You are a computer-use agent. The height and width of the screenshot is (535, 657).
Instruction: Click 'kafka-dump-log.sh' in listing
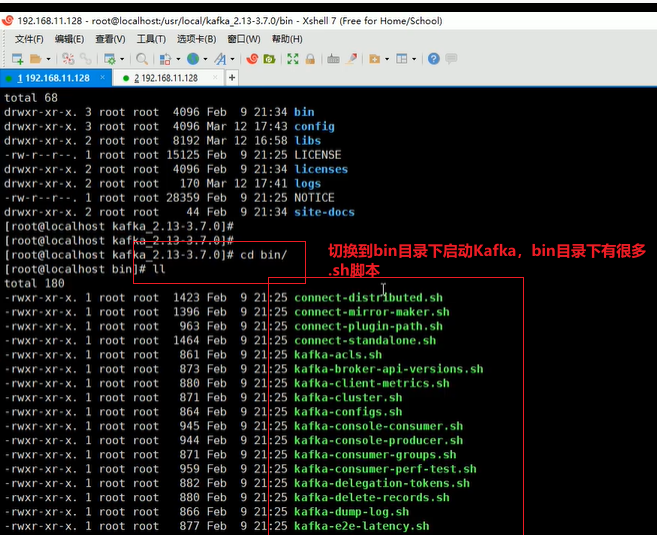tap(352, 512)
